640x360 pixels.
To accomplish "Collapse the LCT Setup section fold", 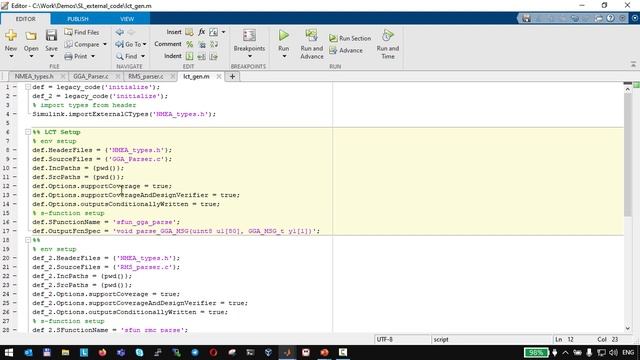I will point(28,132).
